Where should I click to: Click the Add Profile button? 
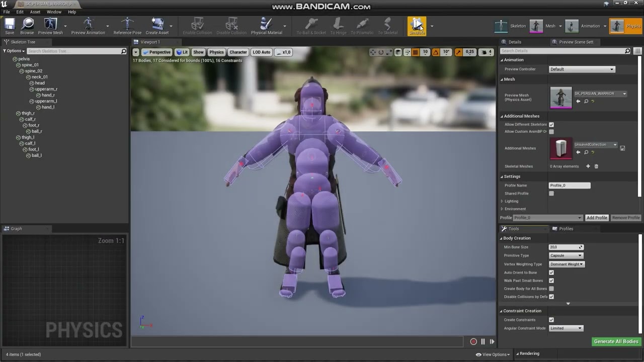click(x=597, y=218)
